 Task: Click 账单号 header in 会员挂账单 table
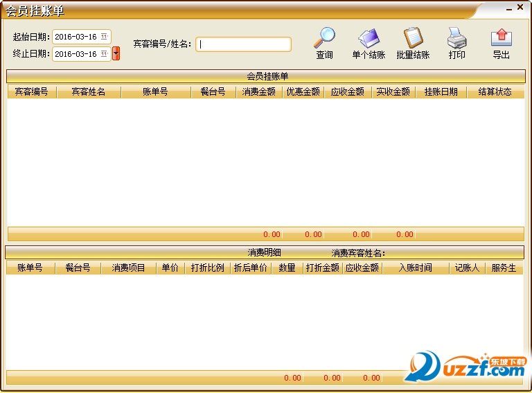click(155, 91)
